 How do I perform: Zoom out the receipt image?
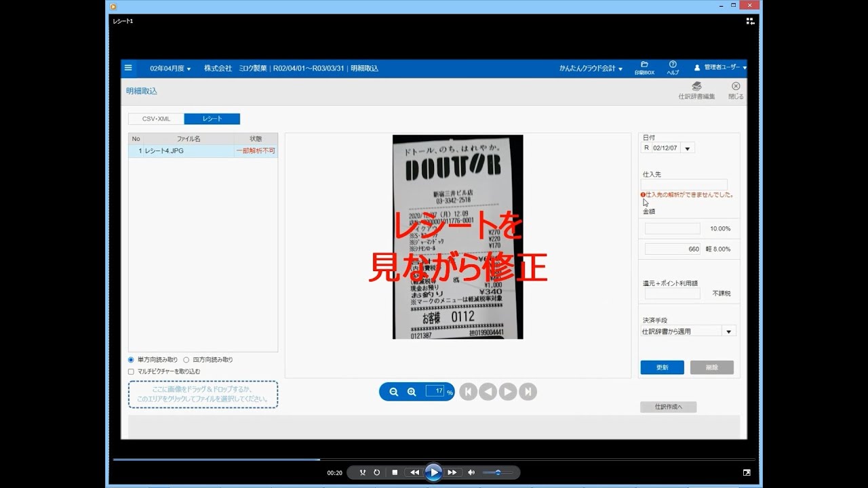pos(394,392)
